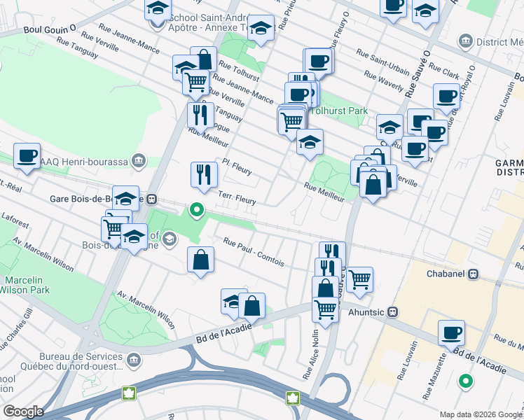
Task: Select the Gare Bois-de-Boulogne train station icon
Action: click(x=152, y=199)
